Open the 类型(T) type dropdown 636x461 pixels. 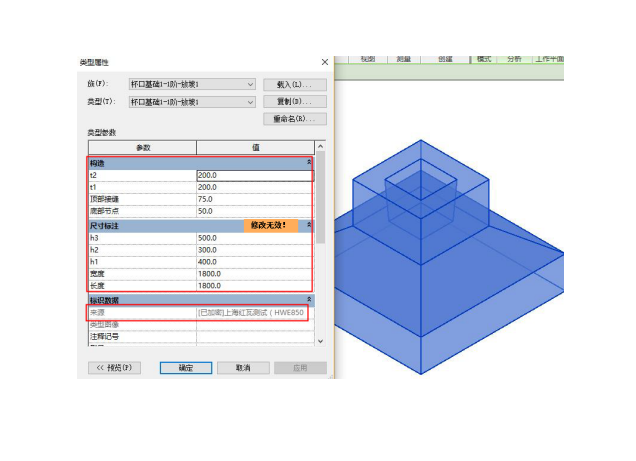tap(191, 101)
